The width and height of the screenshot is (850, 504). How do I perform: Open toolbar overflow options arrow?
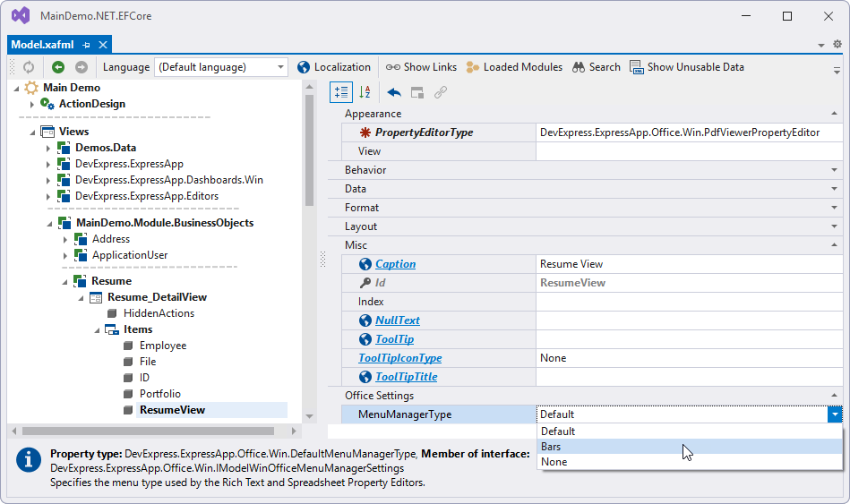837,69
